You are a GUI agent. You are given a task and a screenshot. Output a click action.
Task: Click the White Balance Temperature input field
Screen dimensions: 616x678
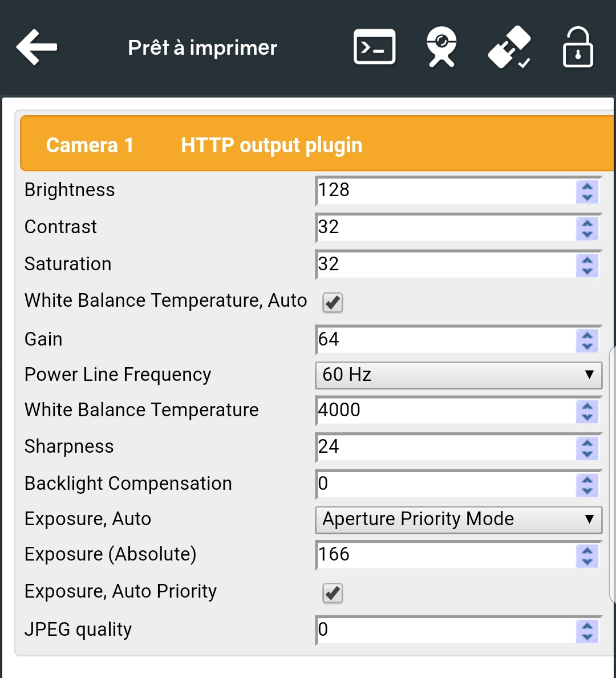pyautogui.click(x=445, y=411)
